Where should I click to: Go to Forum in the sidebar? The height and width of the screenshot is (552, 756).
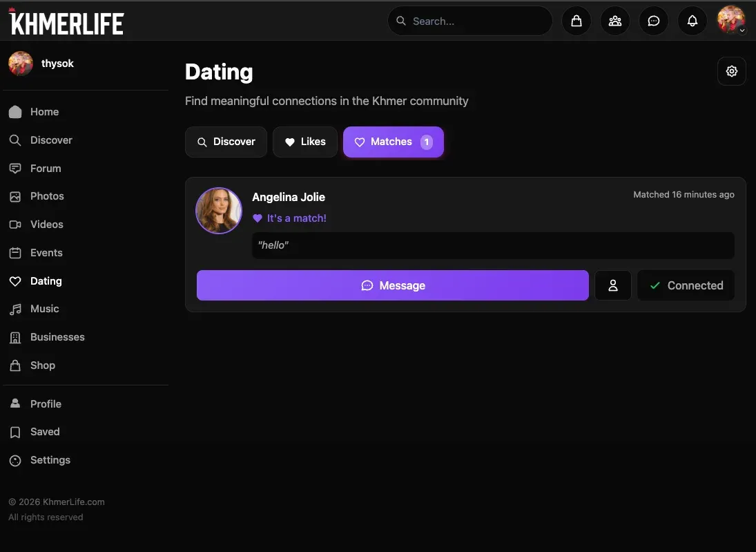[46, 169]
